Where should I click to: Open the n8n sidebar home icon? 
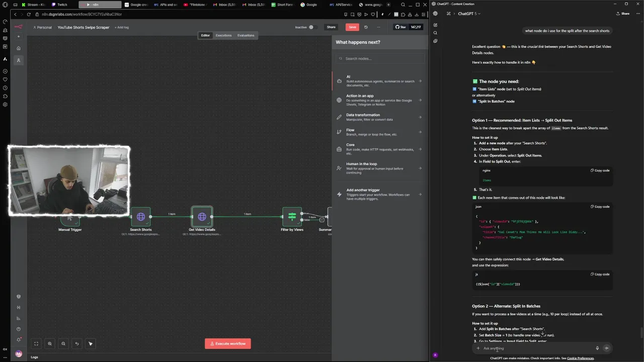point(19,48)
